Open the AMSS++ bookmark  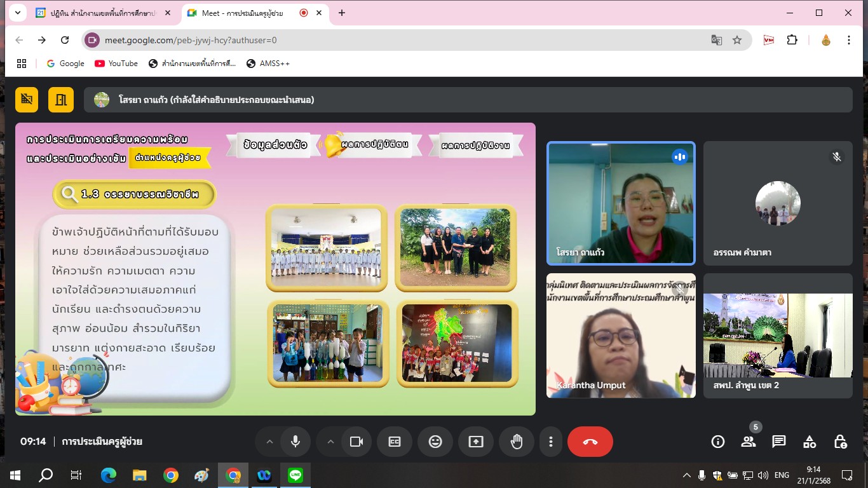[268, 64]
